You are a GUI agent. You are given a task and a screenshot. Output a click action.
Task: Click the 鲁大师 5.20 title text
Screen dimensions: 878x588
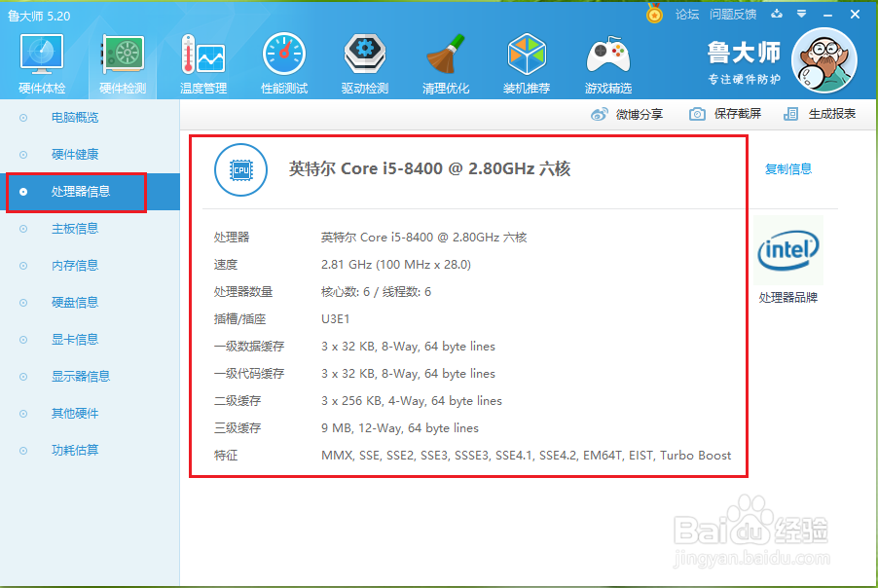click(x=39, y=17)
